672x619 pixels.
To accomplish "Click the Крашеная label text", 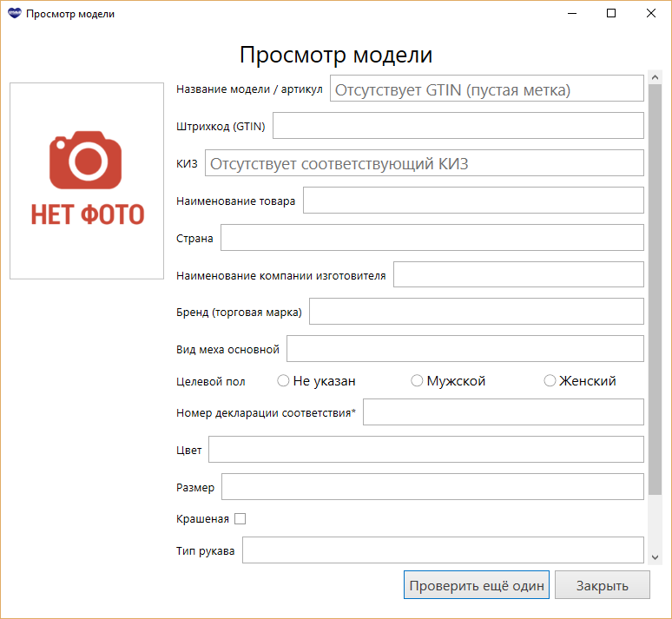I will pyautogui.click(x=202, y=518).
